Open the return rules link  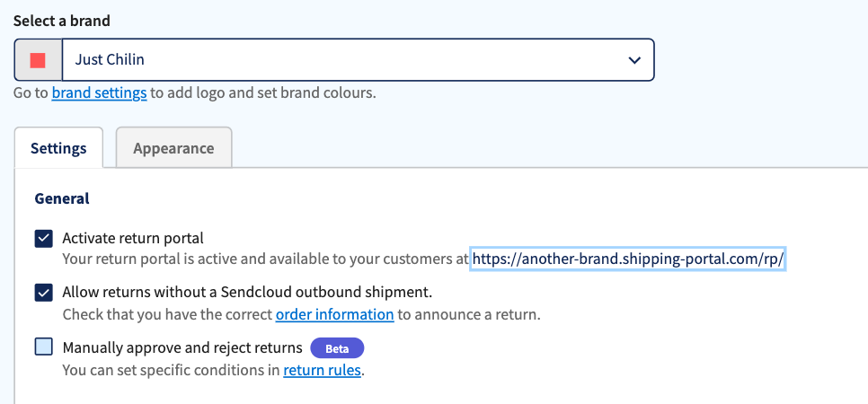click(322, 369)
